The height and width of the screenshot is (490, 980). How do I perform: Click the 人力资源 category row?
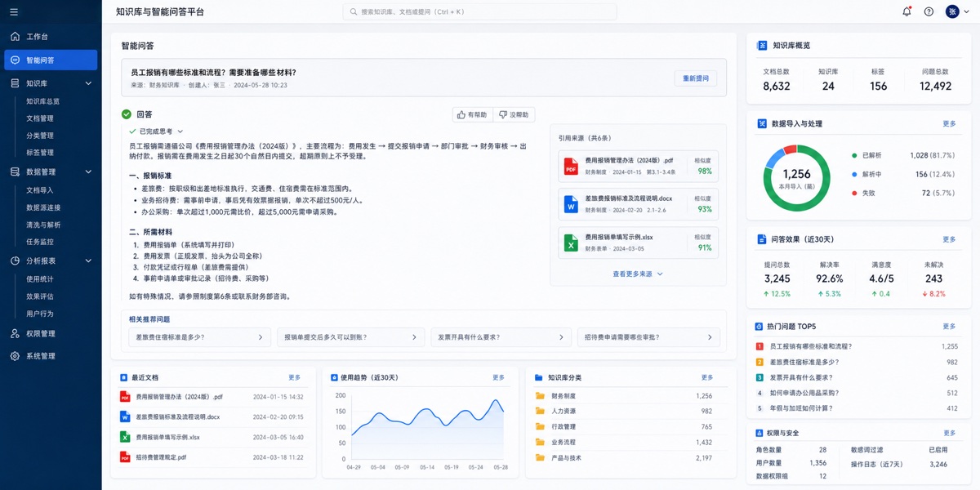(x=624, y=412)
